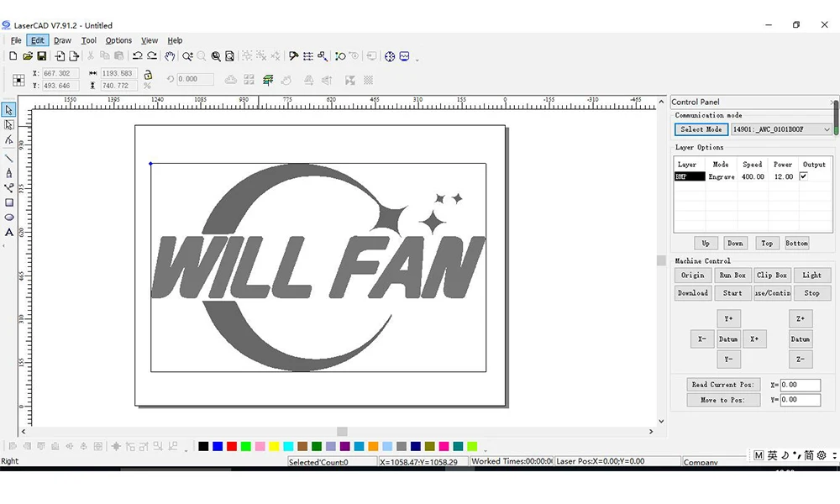Select the polyline tool in left toolbar
840x504 pixels.
coord(9,187)
